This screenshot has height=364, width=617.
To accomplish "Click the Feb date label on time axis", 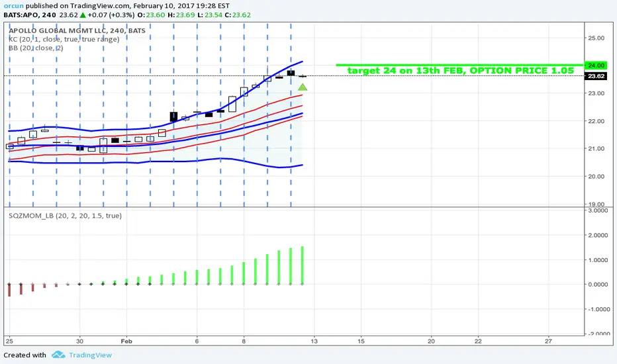I will pos(126,341).
